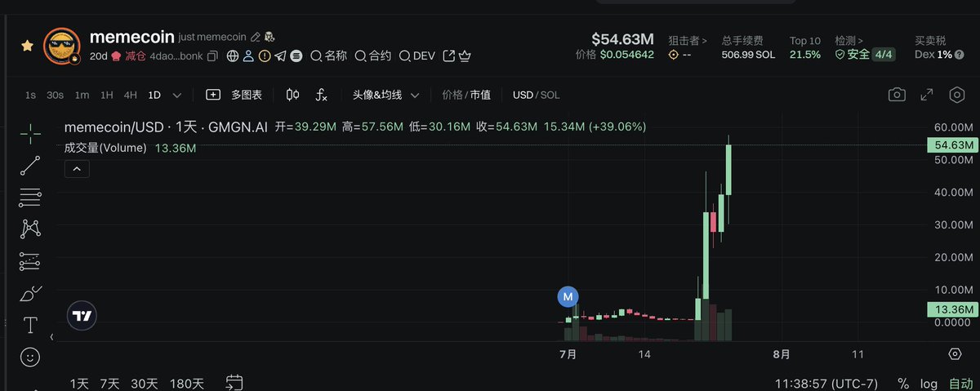Switch chart to 市值 (market cap) mode

(x=480, y=95)
